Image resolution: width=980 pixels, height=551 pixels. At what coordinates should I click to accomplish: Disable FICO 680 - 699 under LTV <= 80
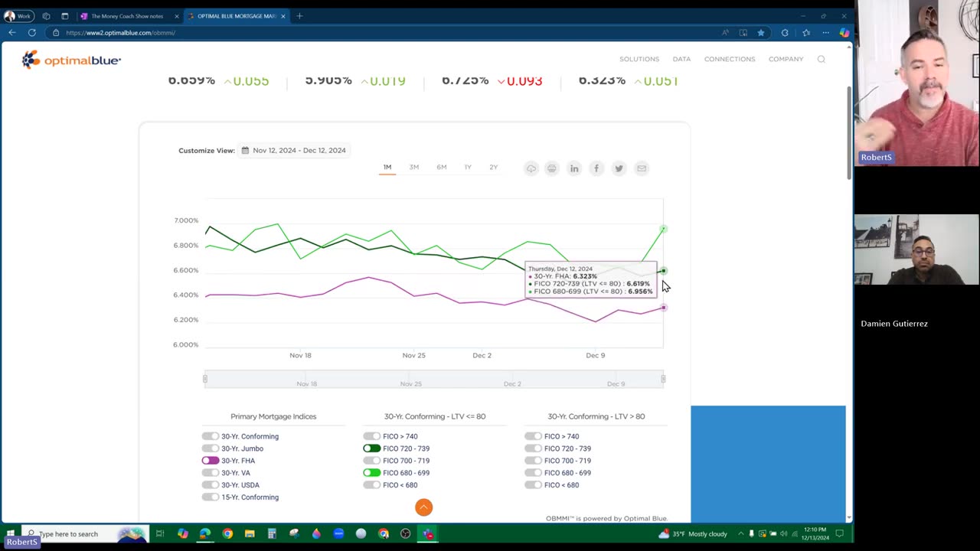coord(371,473)
